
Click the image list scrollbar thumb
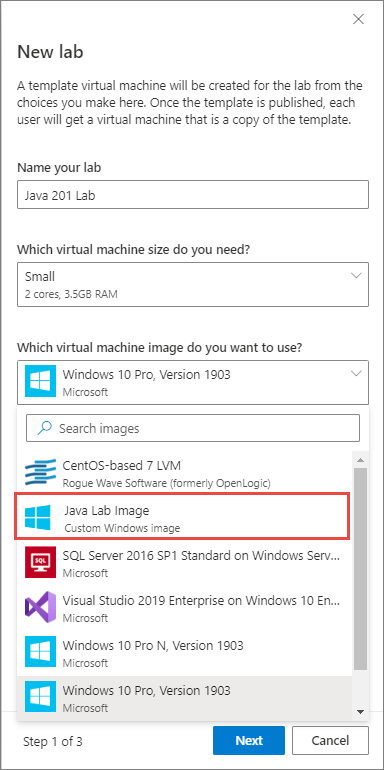360,569
